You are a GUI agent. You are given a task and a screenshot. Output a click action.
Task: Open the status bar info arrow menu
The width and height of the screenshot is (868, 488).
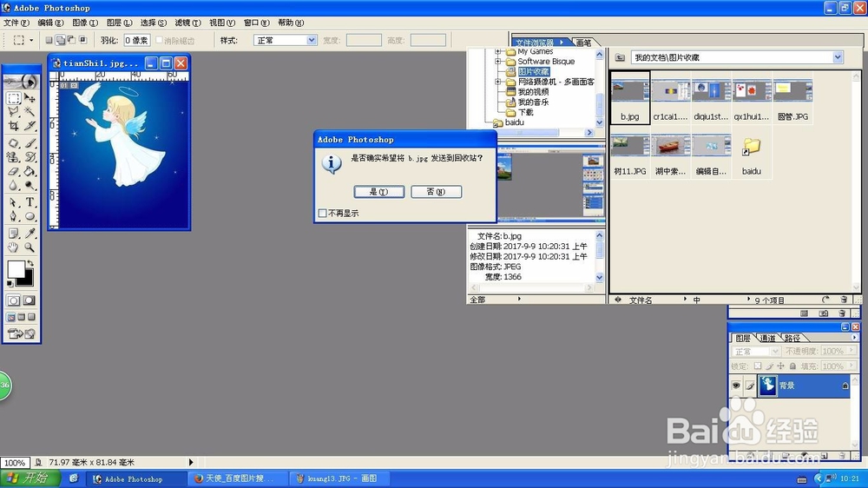click(191, 462)
